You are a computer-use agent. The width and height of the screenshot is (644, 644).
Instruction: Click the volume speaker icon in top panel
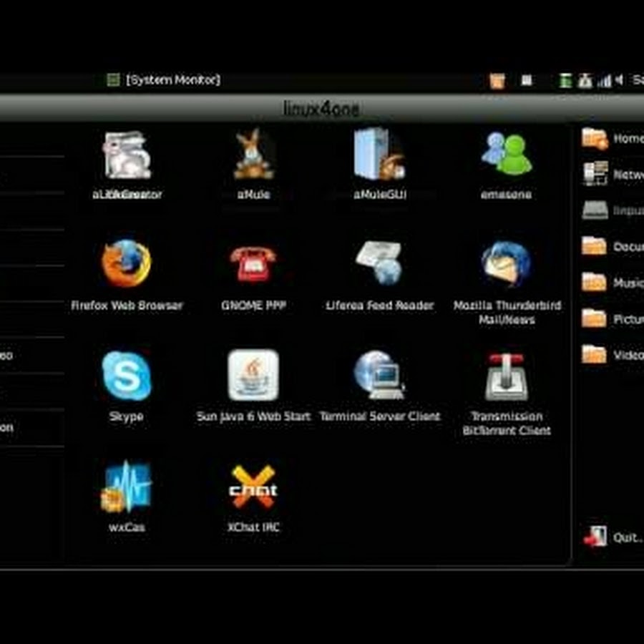(619, 80)
